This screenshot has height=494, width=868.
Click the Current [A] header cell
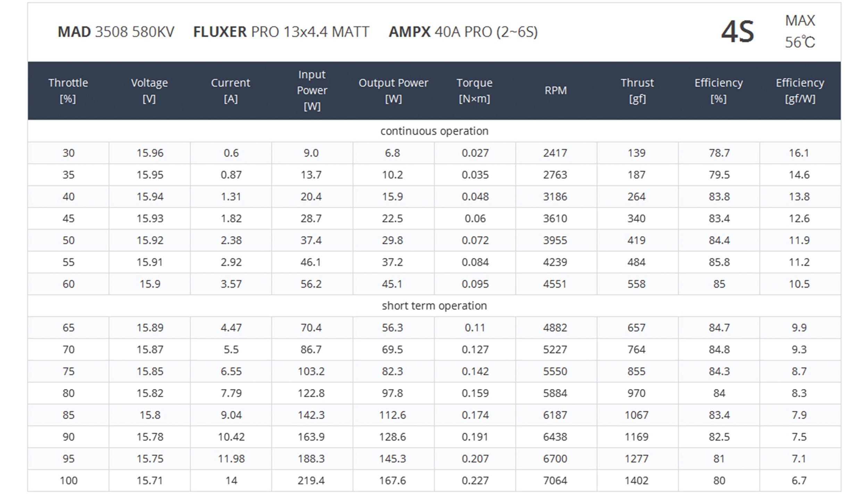pyautogui.click(x=231, y=91)
